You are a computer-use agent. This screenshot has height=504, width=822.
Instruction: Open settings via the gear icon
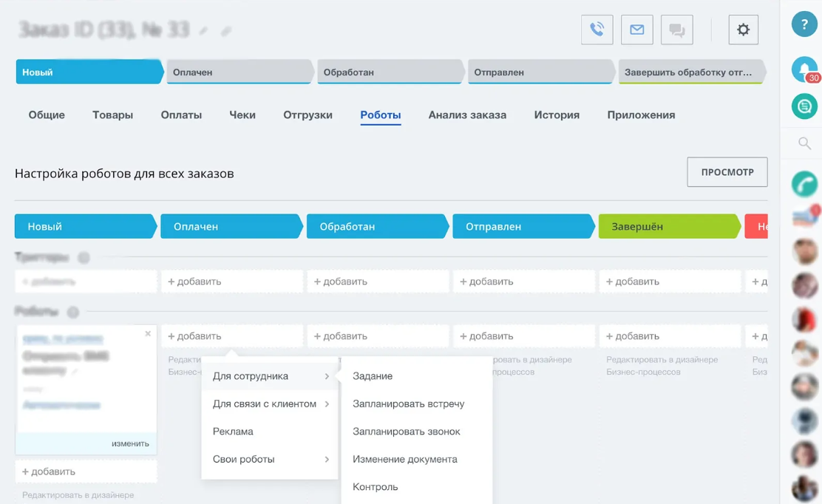(743, 30)
